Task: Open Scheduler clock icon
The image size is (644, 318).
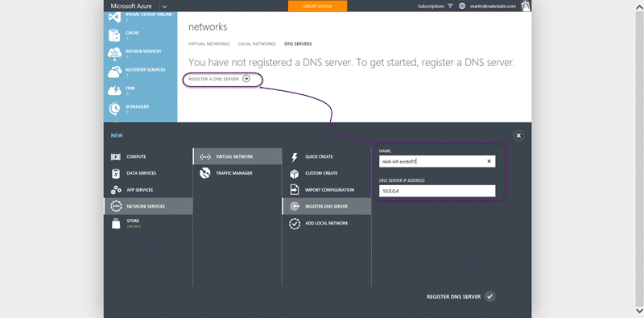Action: coord(114,109)
